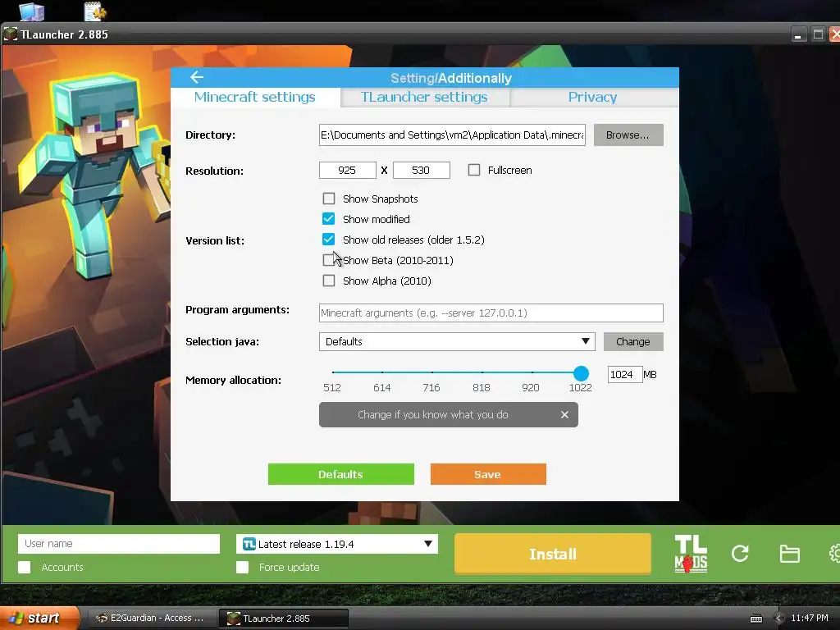Enable Show Alpha (2010)

[328, 281]
